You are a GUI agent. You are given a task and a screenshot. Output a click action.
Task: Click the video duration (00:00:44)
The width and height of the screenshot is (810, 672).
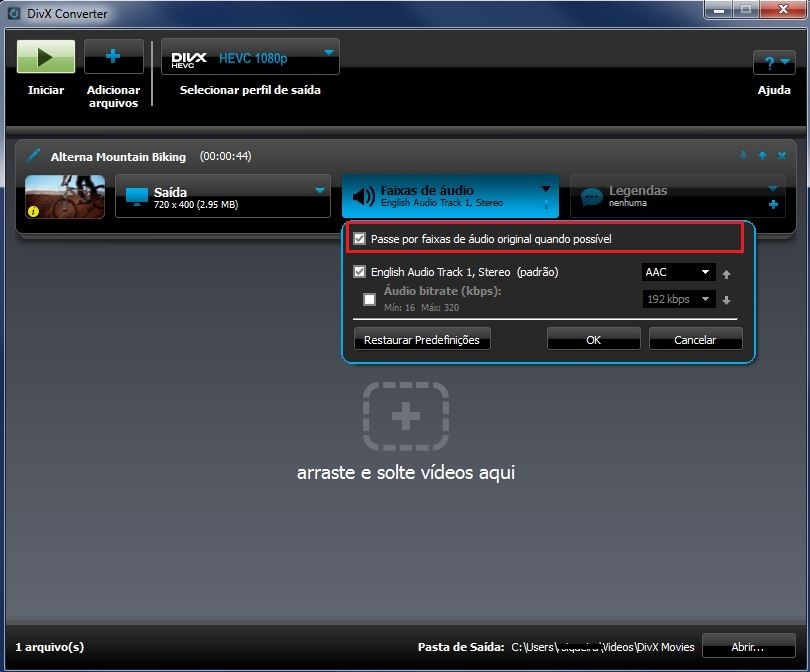click(226, 156)
